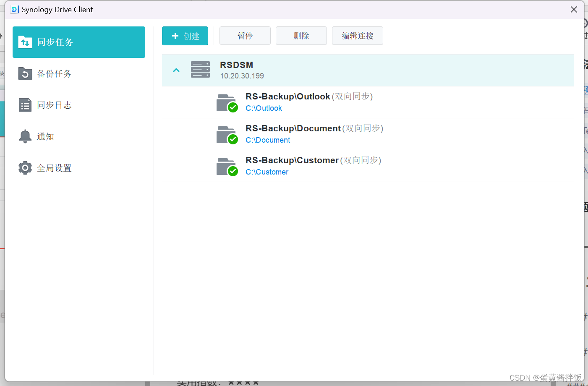Open the 全局设置 global settings section
Screen dimensions: 588x386
pyautogui.click(x=79, y=168)
